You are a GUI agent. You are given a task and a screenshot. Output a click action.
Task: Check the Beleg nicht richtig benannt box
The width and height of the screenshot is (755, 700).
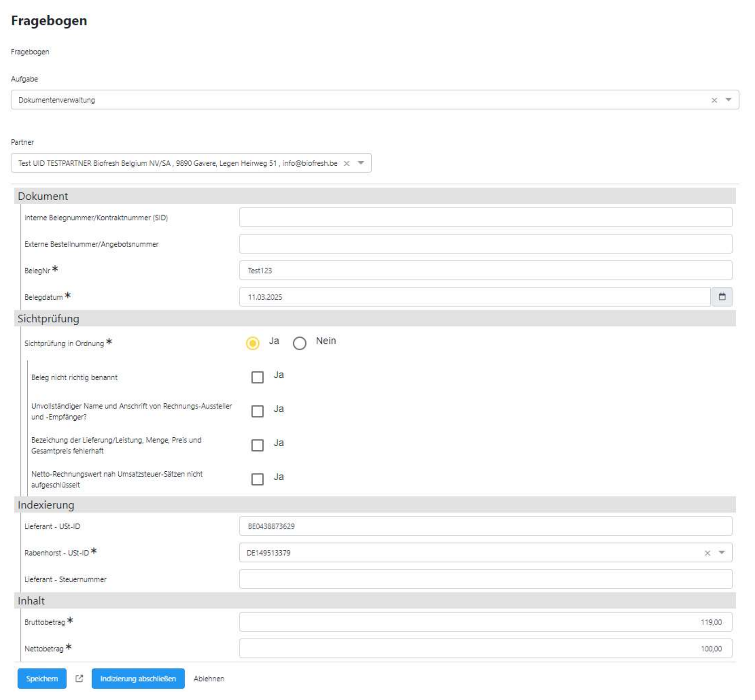pos(257,377)
